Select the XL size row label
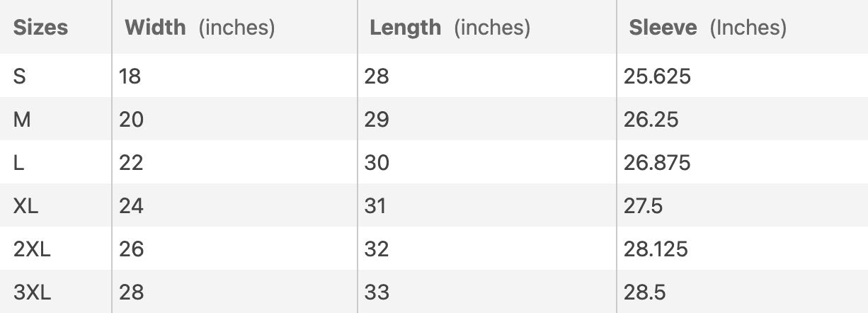Image resolution: width=868 pixels, height=313 pixels. coord(26,206)
